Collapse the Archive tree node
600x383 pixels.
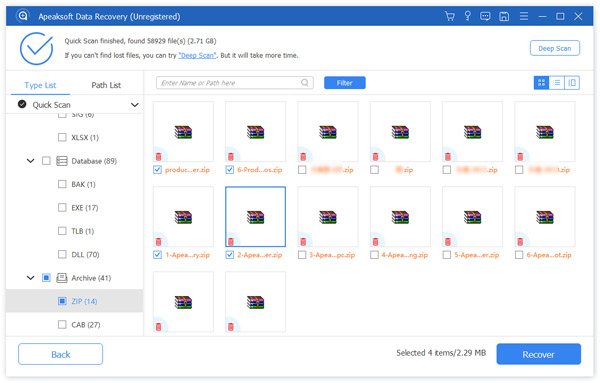[30, 277]
